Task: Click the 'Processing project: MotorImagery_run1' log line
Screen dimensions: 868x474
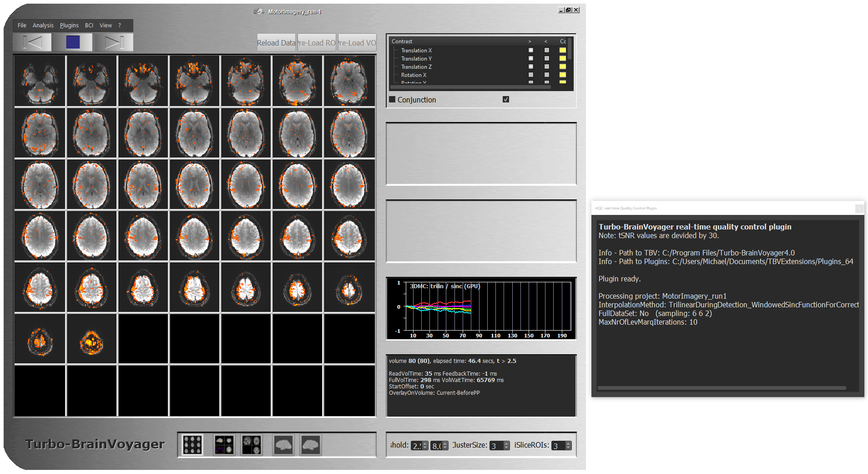Action: [x=662, y=296]
